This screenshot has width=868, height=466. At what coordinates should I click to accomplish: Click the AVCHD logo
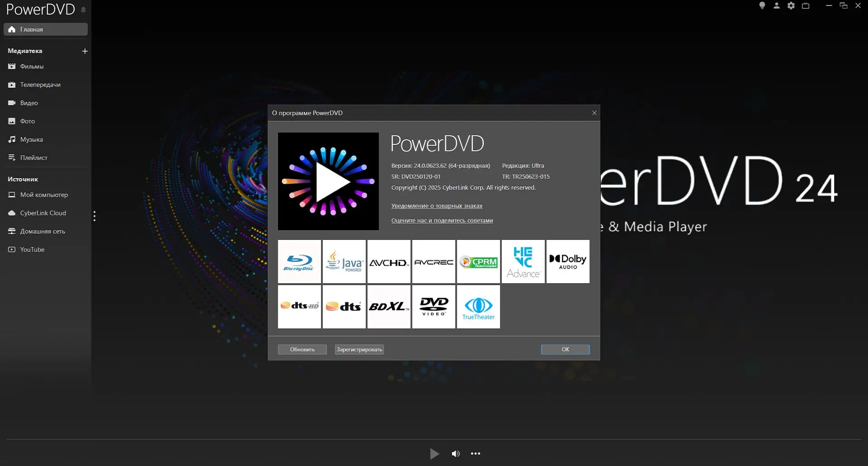pos(389,262)
